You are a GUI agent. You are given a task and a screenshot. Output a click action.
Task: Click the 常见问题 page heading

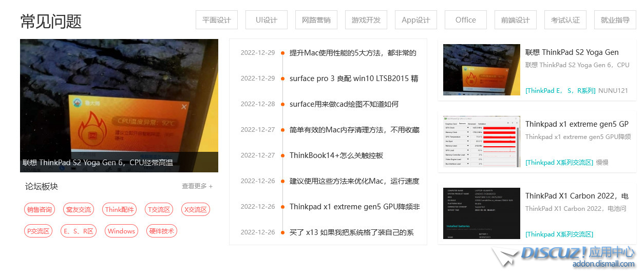51,21
